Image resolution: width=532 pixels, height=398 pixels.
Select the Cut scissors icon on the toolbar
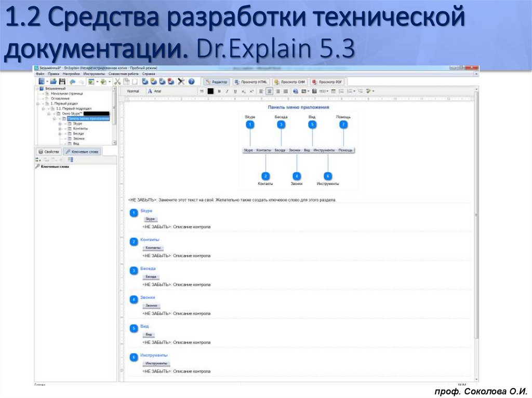pyautogui.click(x=117, y=81)
